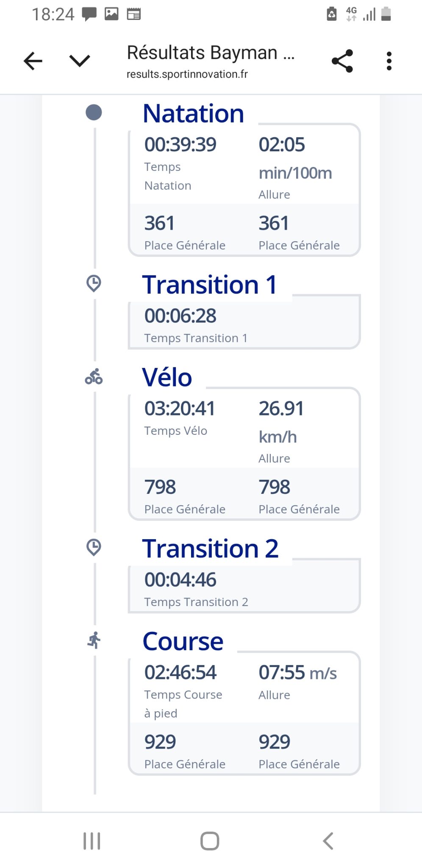Tap the Transition 2 clock pin icon
Screen dimensions: 422x868
click(94, 547)
